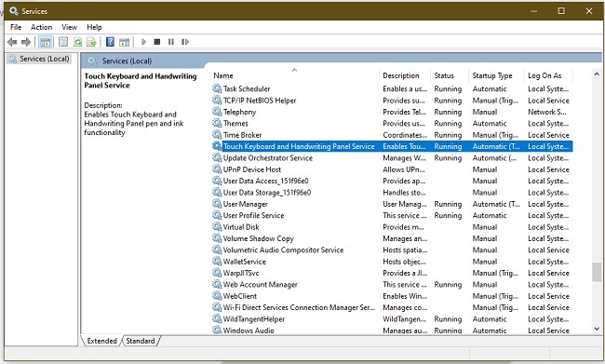Click the gear icon beside WalletService
Screen dimensions: 605x364
pos(217,261)
